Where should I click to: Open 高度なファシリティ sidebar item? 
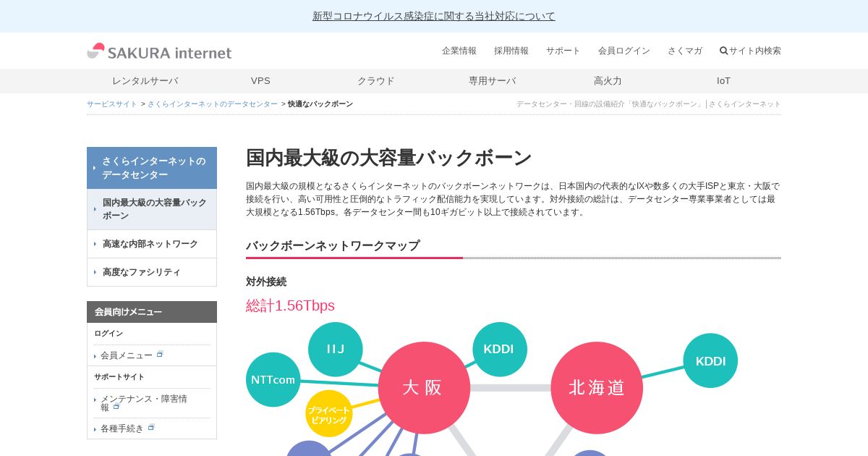pos(152,272)
